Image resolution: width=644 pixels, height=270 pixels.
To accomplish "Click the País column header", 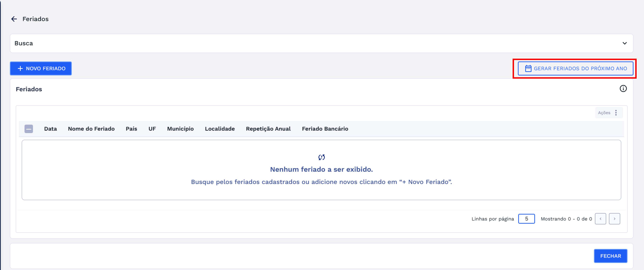I will 131,129.
